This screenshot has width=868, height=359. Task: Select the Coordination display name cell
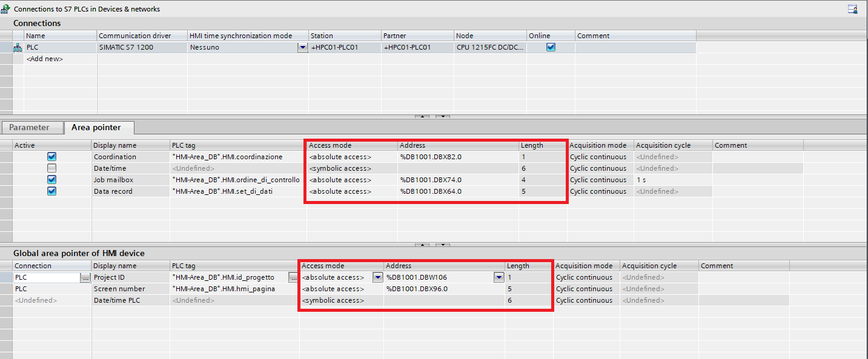pos(131,157)
